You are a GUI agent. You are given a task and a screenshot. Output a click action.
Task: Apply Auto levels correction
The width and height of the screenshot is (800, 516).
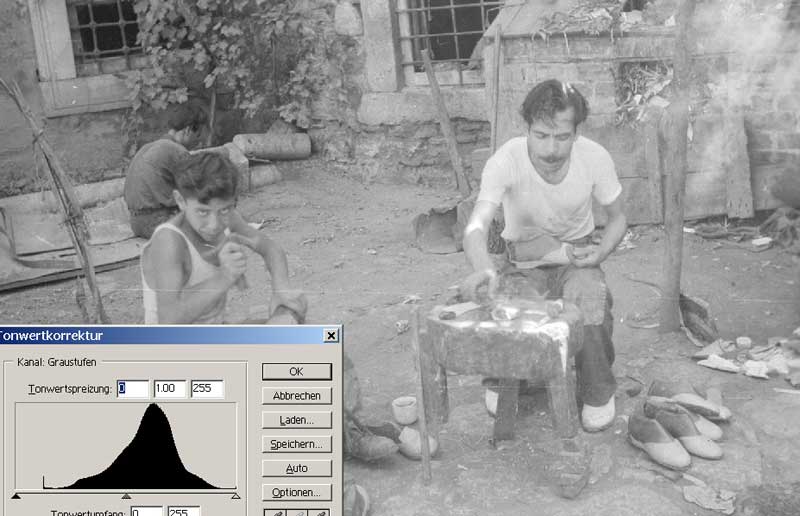pyautogui.click(x=296, y=468)
